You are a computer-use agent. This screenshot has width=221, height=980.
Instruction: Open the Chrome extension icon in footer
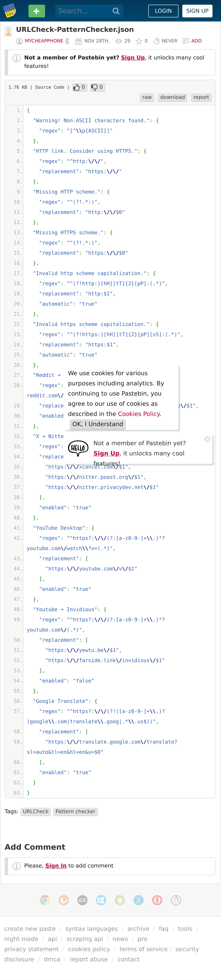tap(45, 900)
